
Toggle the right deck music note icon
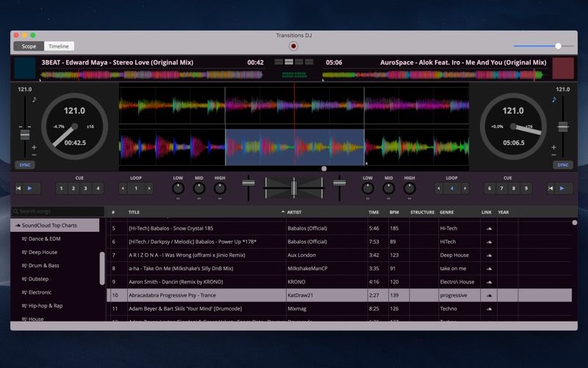554,99
